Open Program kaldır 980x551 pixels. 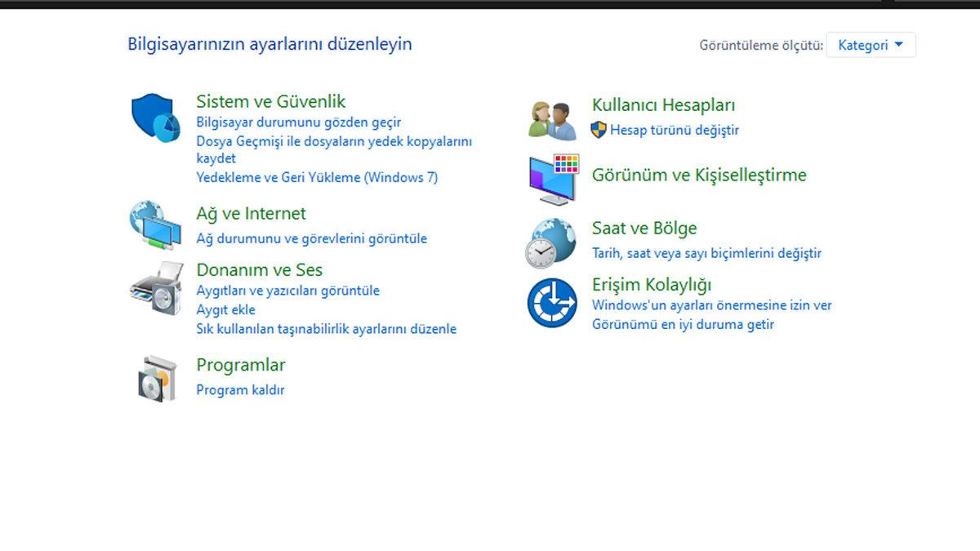[240, 389]
